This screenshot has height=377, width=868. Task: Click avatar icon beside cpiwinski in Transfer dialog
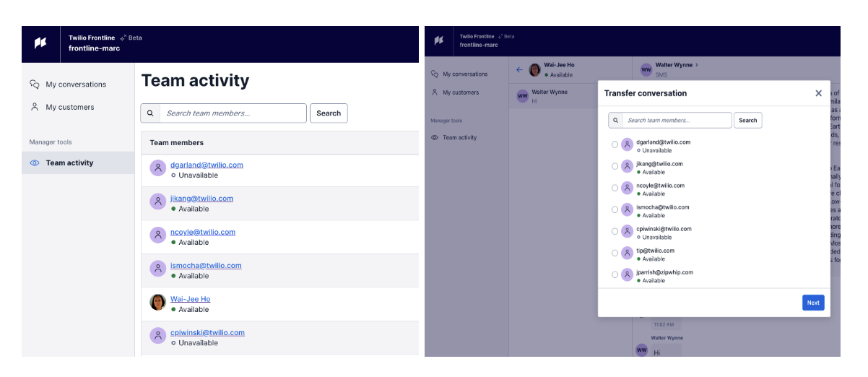pos(628,231)
